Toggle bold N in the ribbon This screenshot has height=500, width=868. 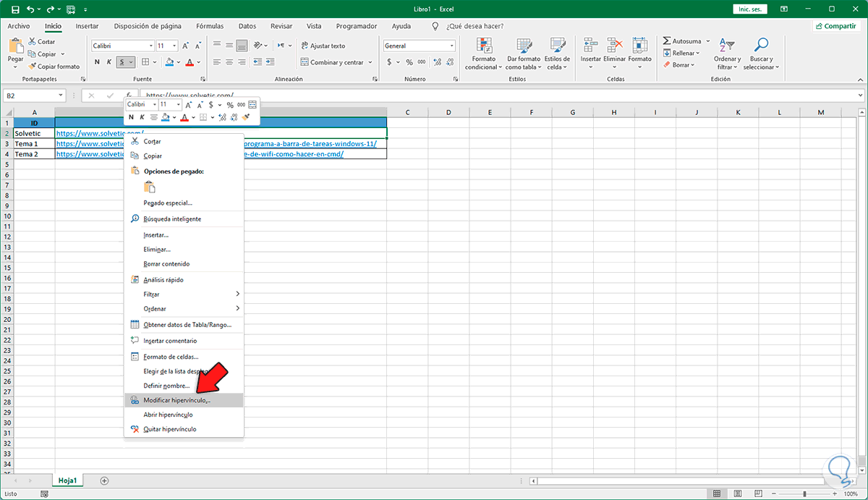click(97, 62)
